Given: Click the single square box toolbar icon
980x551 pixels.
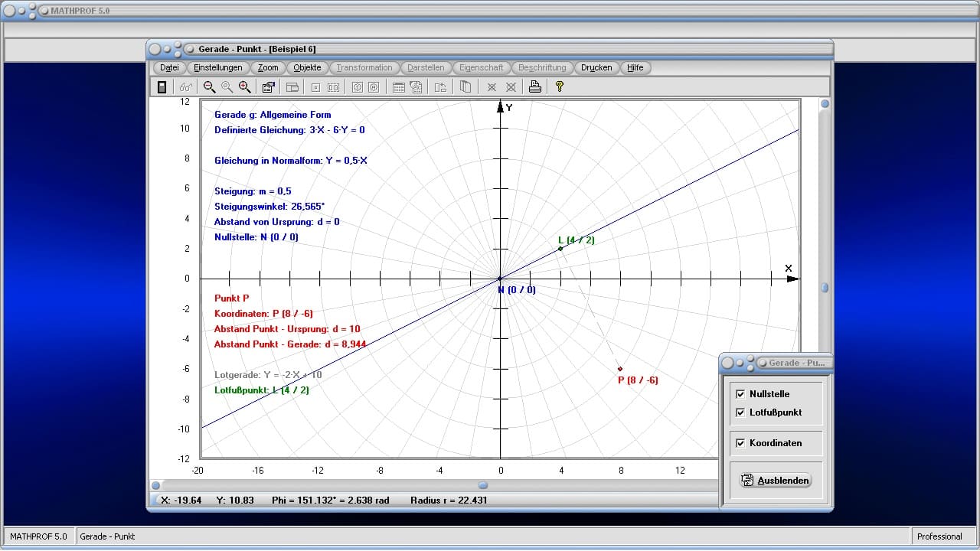Looking at the screenshot, I should pos(315,87).
